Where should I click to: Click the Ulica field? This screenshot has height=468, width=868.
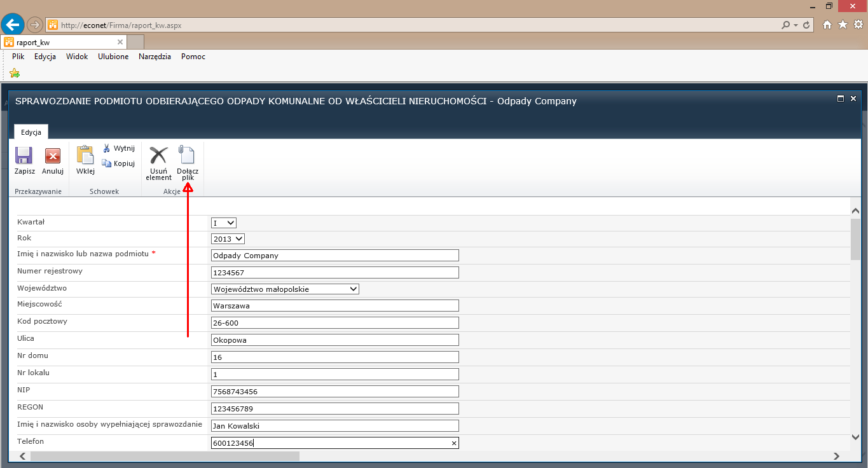coord(334,340)
